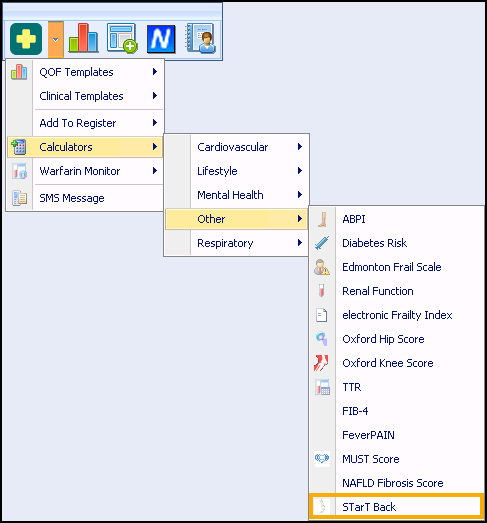This screenshot has width=487, height=523.
Task: Launch the Diabetes Risk calculator
Action: 396,243
